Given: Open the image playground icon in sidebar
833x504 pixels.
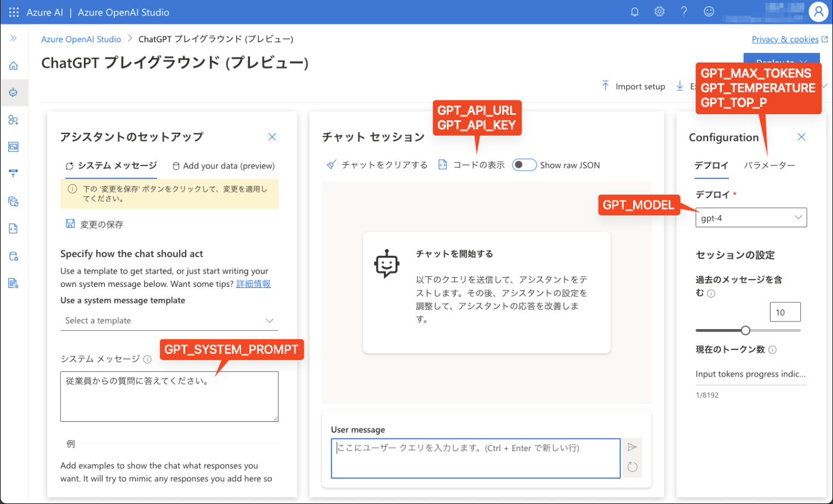Looking at the screenshot, I should (x=14, y=146).
